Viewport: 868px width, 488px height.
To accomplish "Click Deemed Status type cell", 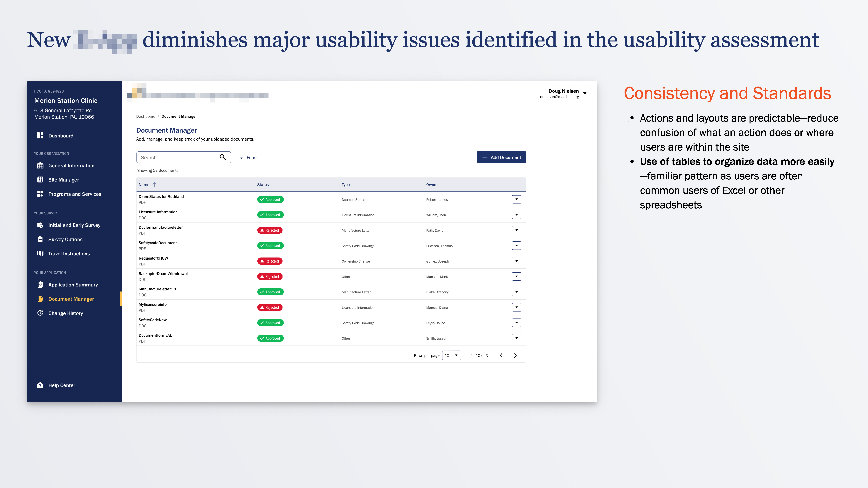I will pos(353,200).
